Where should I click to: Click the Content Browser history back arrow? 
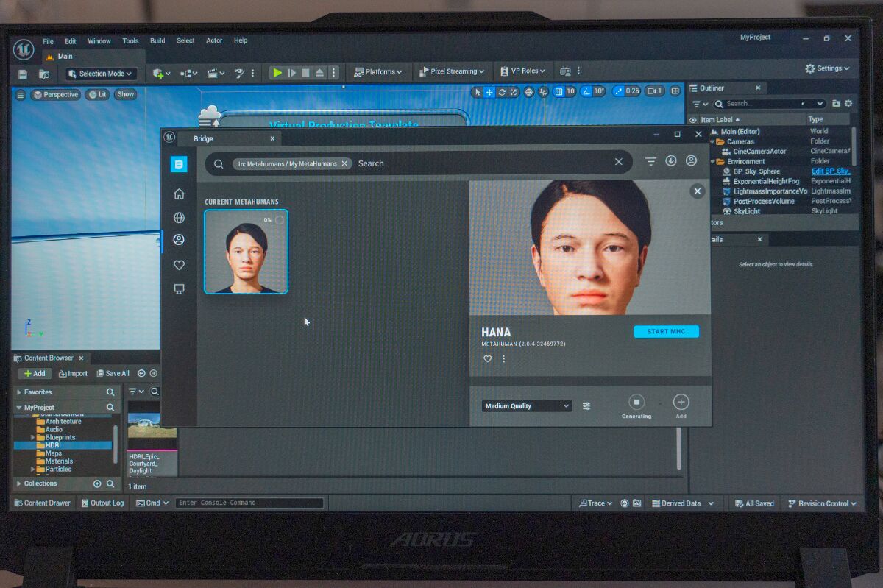click(x=141, y=373)
